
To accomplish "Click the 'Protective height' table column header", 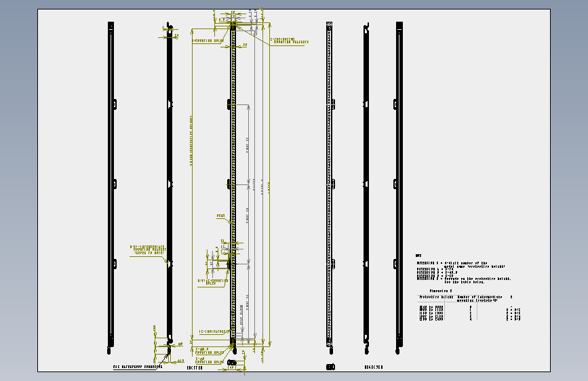I will 436,298.
